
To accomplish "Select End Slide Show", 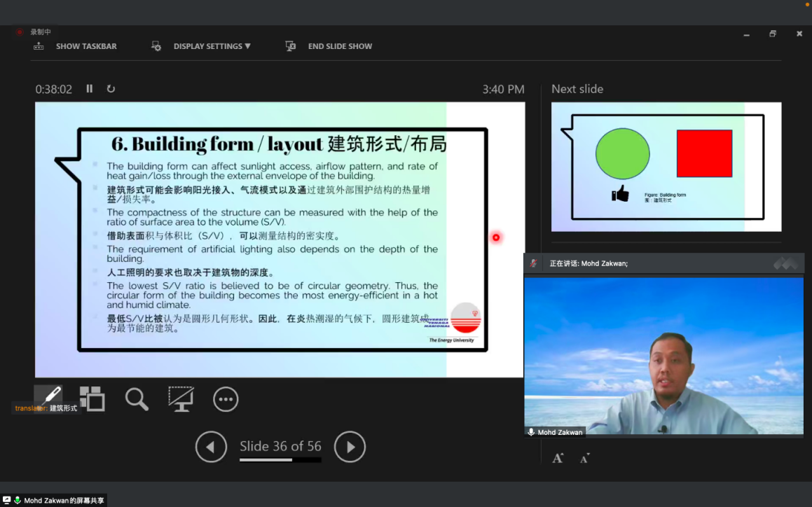I will pyautogui.click(x=329, y=46).
